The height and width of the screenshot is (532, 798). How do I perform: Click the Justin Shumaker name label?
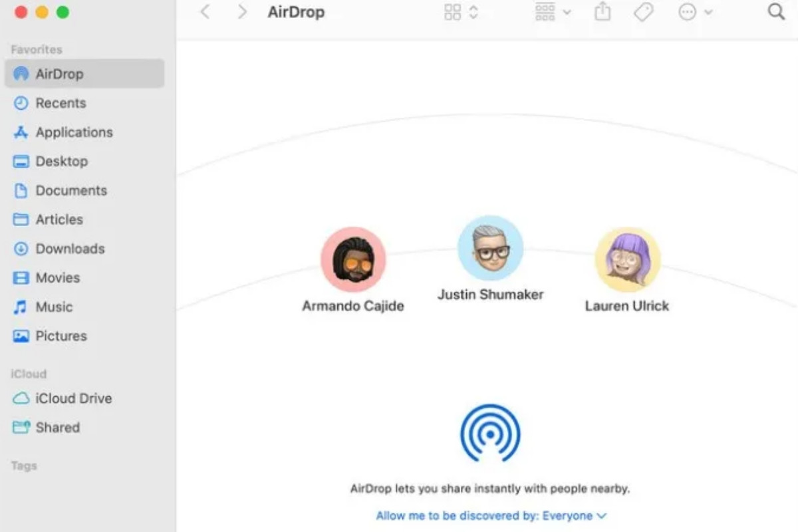[x=491, y=294]
